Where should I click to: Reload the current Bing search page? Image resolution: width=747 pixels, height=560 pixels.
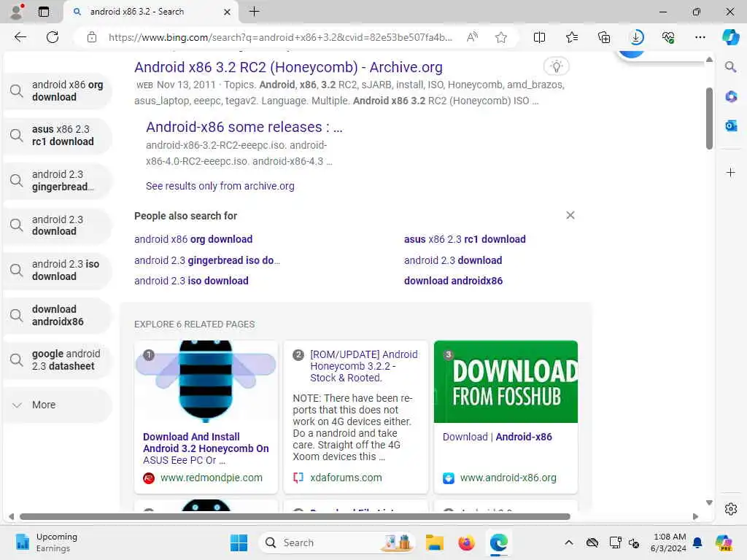(53, 37)
